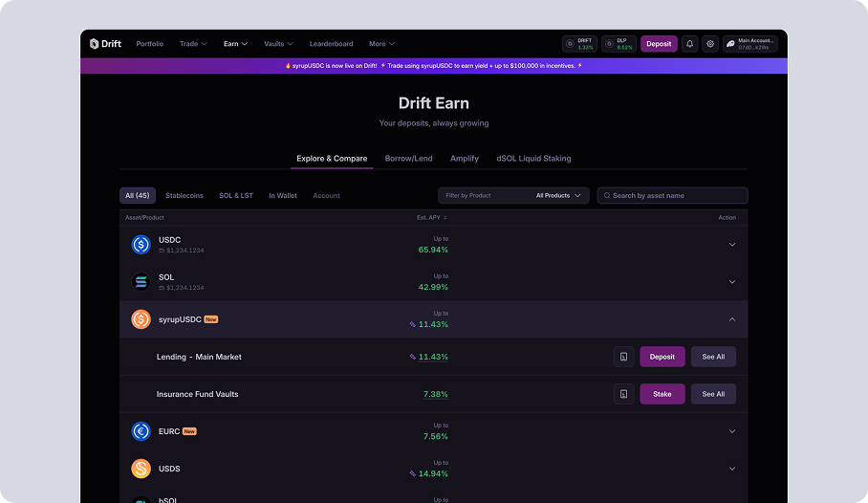Open the Leaderboard page
The image size is (868, 503).
click(x=331, y=44)
